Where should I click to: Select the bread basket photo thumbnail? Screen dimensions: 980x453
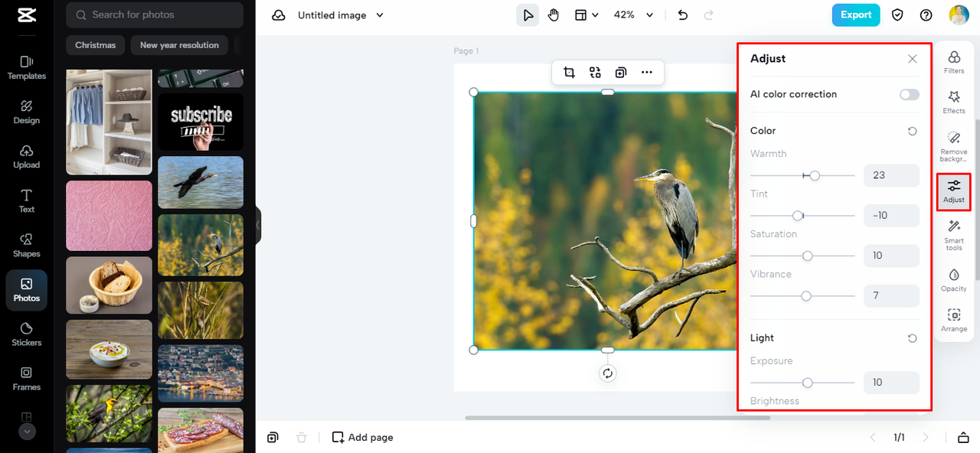[x=109, y=285]
